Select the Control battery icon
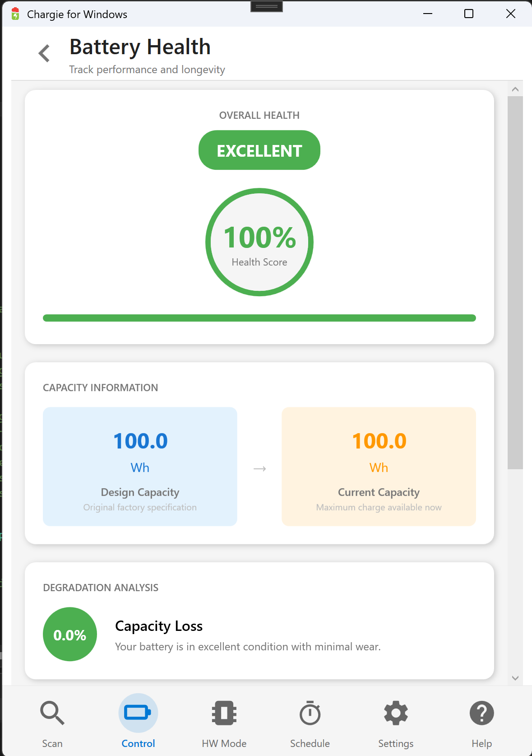The height and width of the screenshot is (756, 532). 138,713
